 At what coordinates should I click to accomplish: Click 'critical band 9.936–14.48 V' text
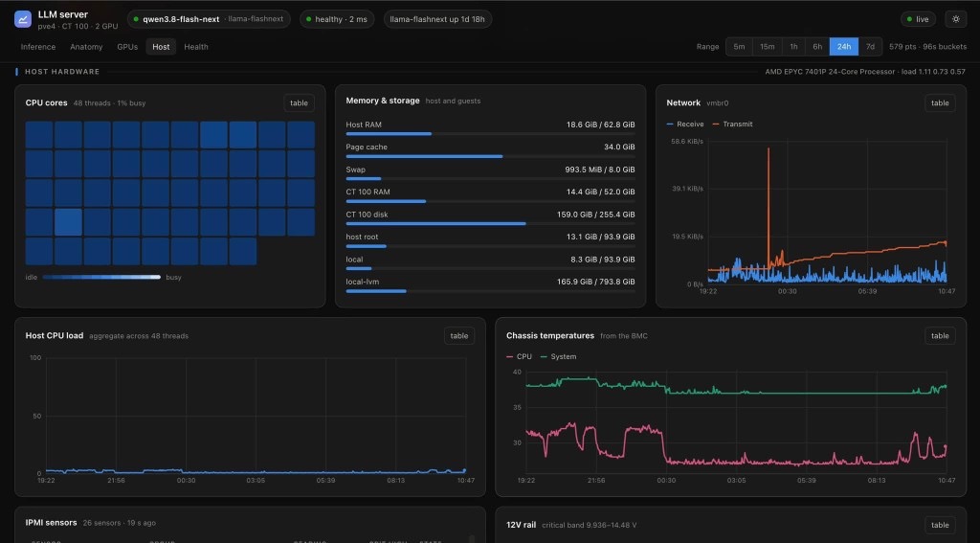[590, 525]
